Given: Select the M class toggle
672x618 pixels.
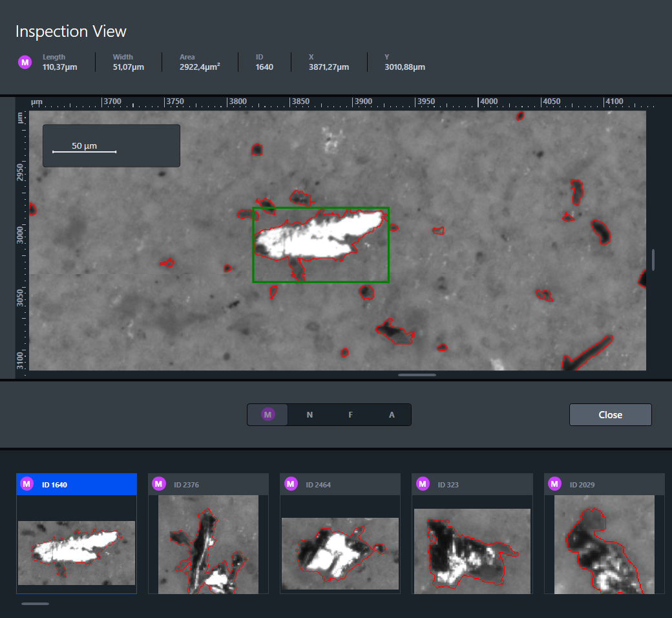Looking at the screenshot, I should tap(268, 415).
